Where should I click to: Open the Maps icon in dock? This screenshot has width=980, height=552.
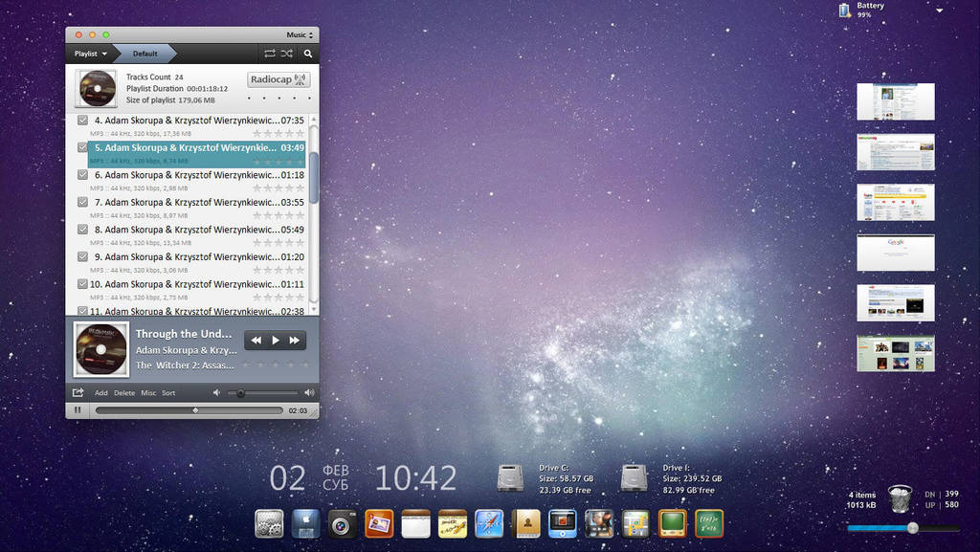(635, 524)
